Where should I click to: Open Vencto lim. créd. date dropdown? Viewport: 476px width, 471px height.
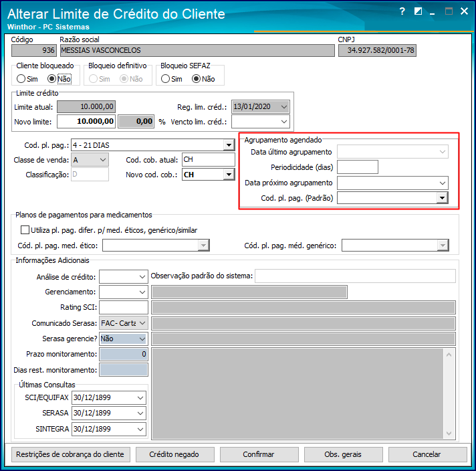tap(284, 122)
